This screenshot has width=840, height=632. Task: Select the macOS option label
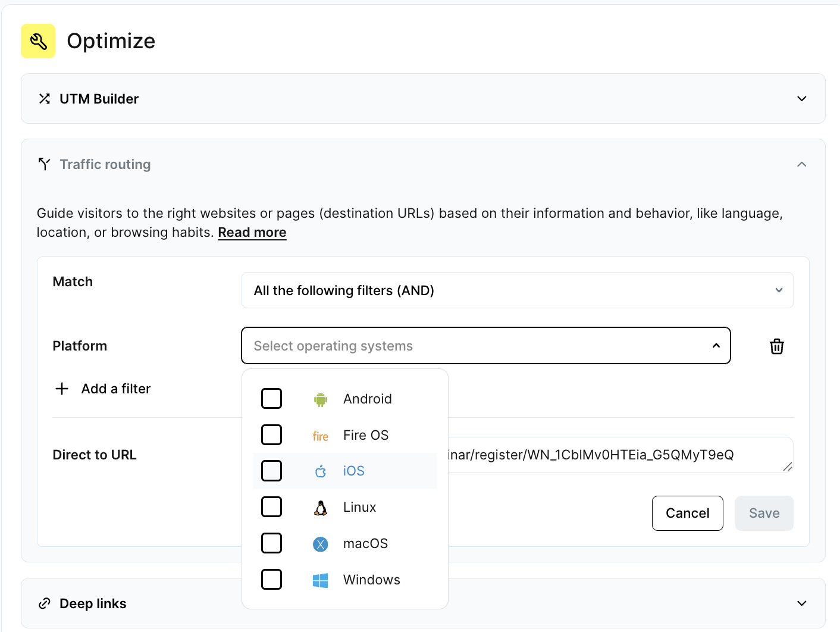pyautogui.click(x=365, y=543)
